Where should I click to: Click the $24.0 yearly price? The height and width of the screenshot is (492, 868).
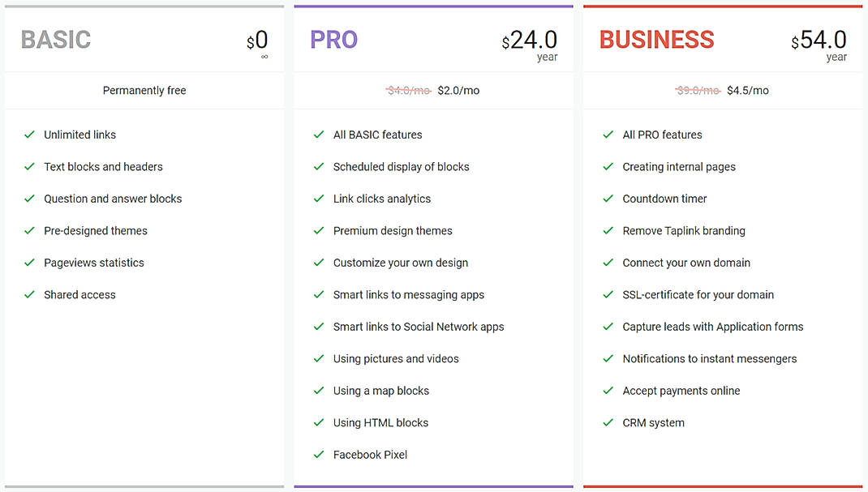click(531, 41)
